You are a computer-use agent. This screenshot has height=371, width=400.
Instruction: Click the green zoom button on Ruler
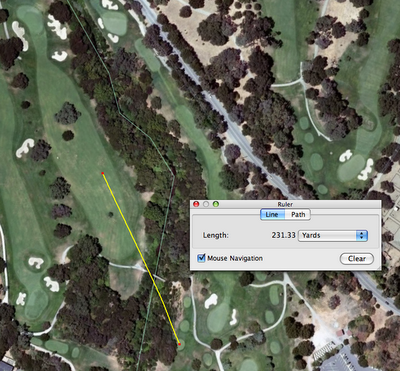216,204
